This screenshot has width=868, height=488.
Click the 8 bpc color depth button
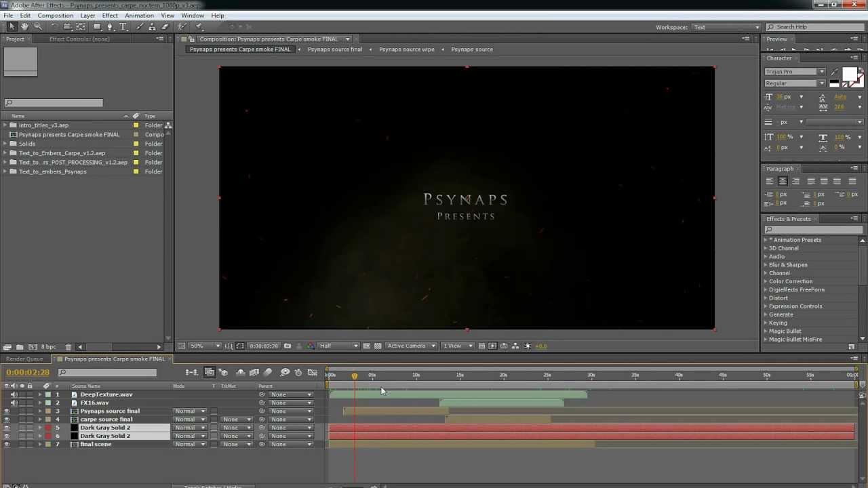48,347
